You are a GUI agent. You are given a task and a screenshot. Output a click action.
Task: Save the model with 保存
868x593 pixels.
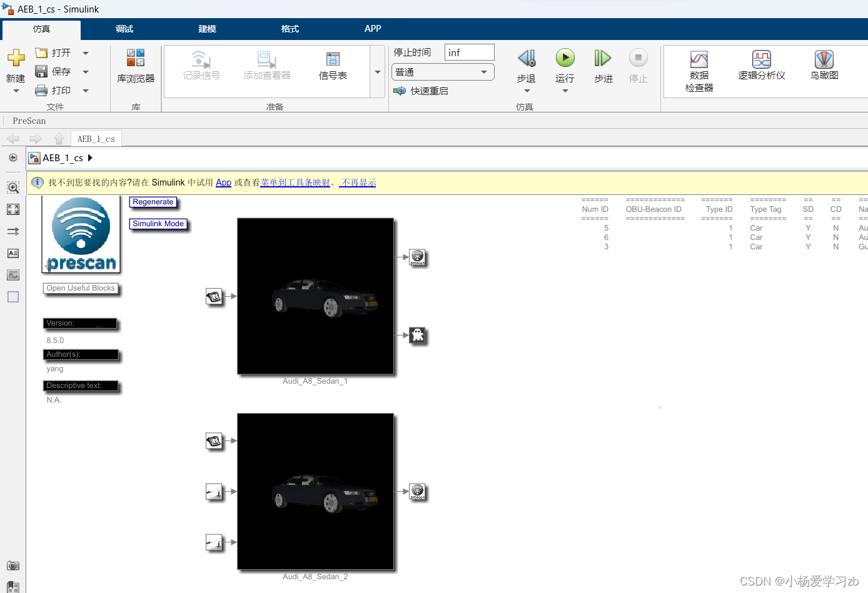click(x=54, y=72)
